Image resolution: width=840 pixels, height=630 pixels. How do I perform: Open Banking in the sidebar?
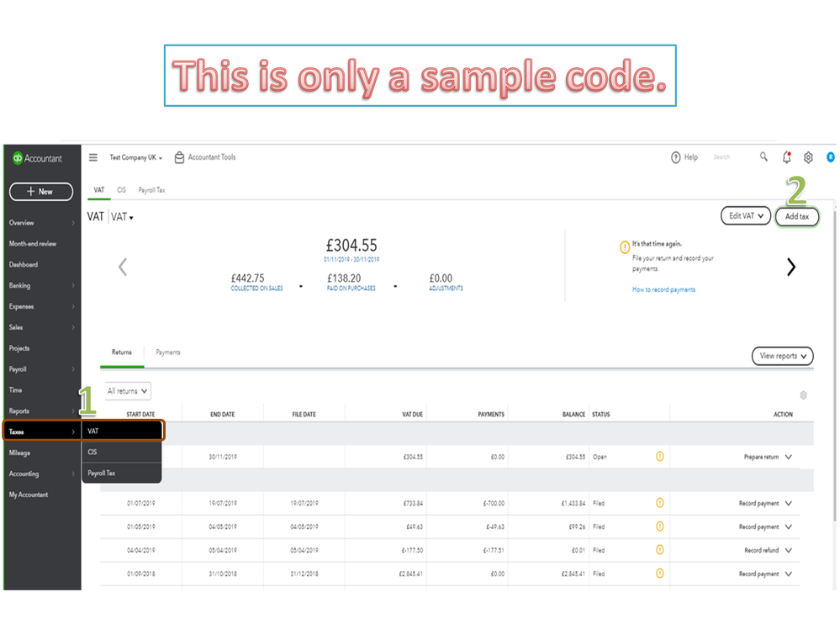click(x=42, y=285)
